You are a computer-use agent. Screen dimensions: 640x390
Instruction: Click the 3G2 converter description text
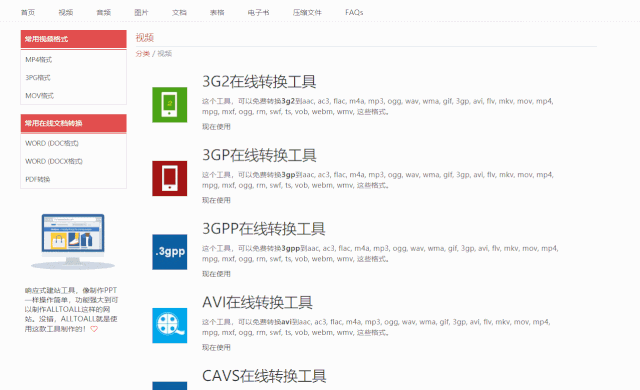point(378,106)
